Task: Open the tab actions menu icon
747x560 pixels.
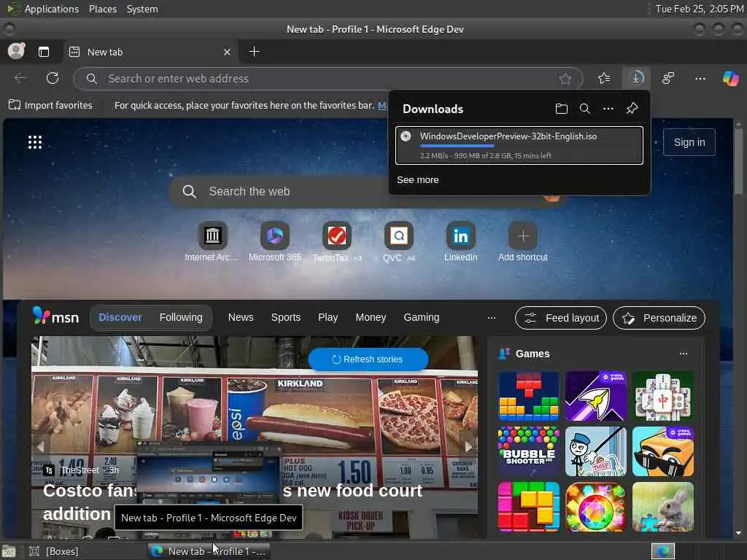Action: click(44, 52)
